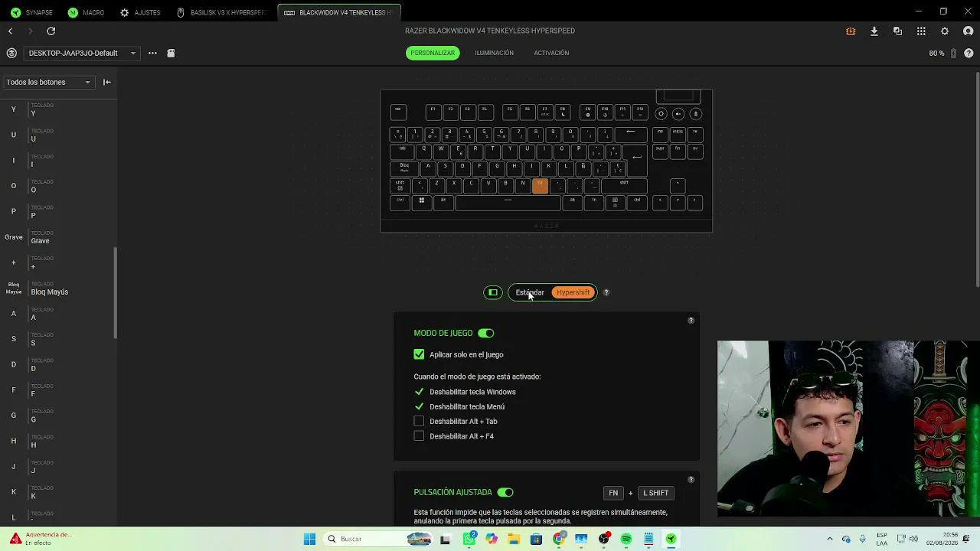Image resolution: width=980 pixels, height=551 pixels.
Task: Open the Hypershift help tooltip icon
Action: point(606,292)
